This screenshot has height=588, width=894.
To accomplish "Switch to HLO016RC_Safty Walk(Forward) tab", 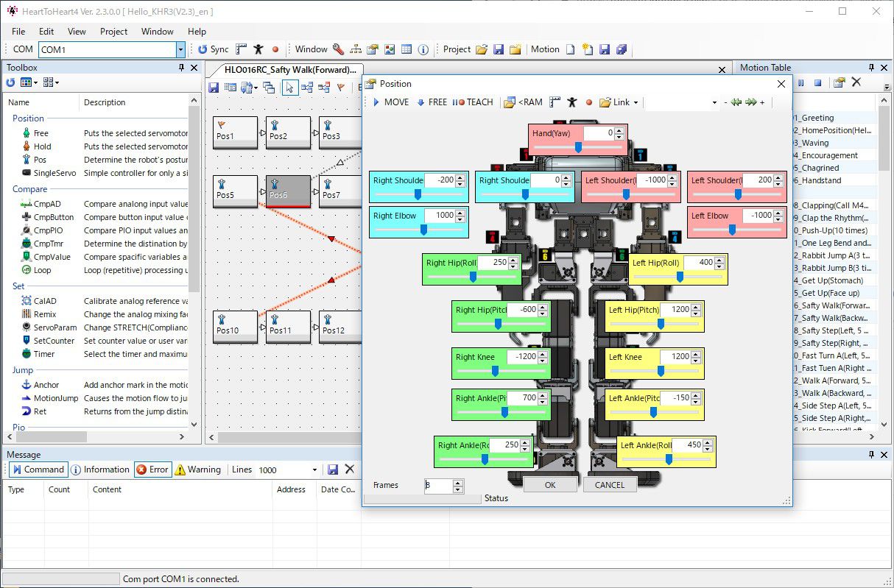I will [290, 69].
